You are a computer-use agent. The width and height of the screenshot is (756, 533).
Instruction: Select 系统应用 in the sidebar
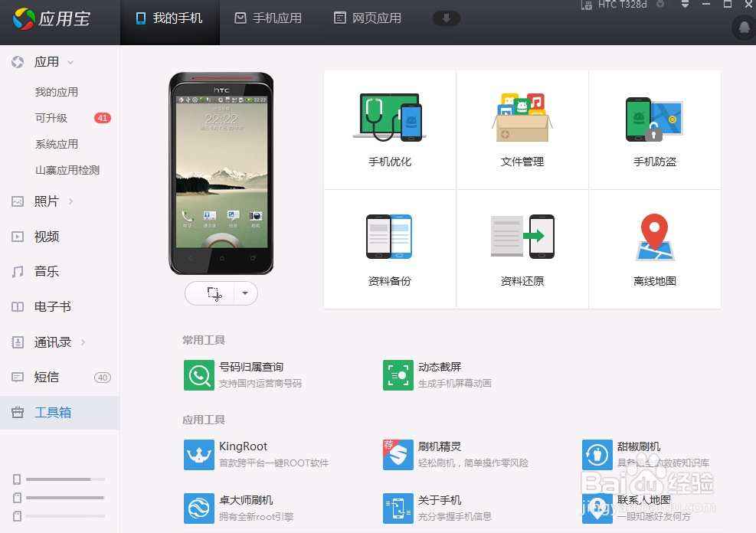(57, 144)
